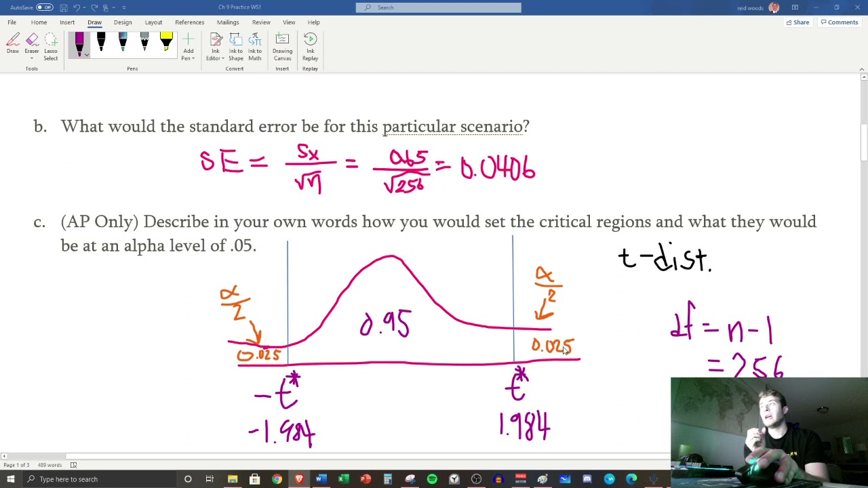Open the Undo history dropdown
The width and height of the screenshot is (868, 488).
tap(84, 7)
